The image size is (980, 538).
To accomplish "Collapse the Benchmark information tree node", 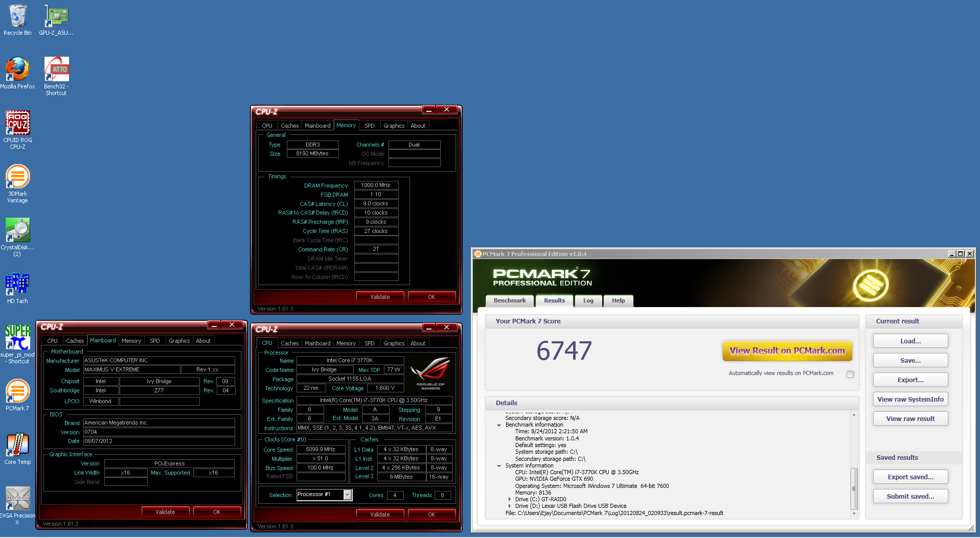I will tap(499, 425).
